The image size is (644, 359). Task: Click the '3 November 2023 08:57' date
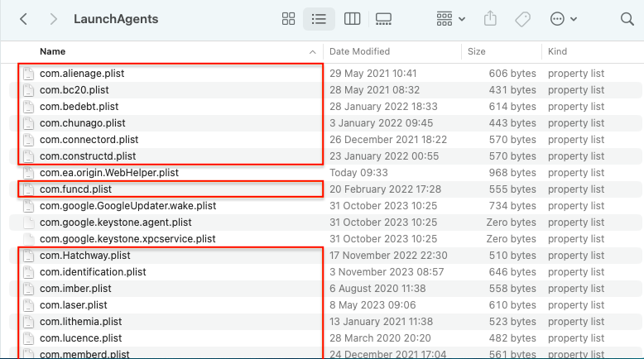(387, 272)
